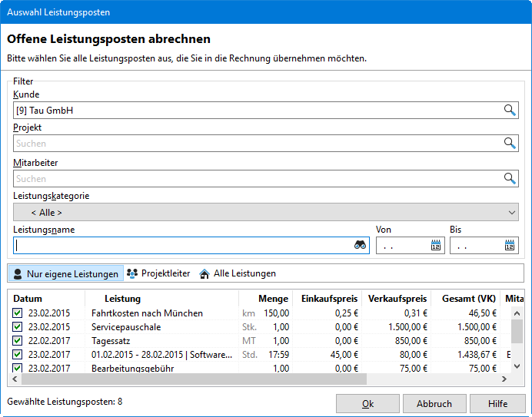Image resolution: width=532 pixels, height=417 pixels.
Task: Click into the Projekt search field
Action: 254,144
